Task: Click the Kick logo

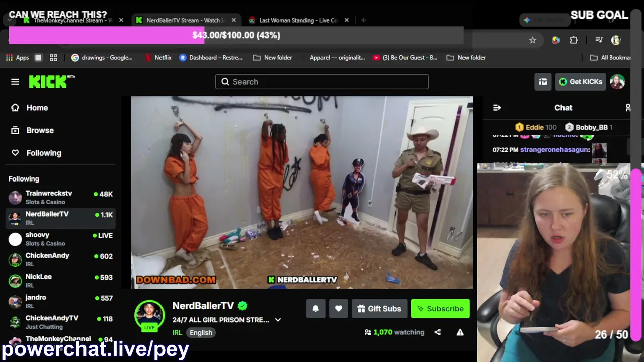Action: [52, 82]
